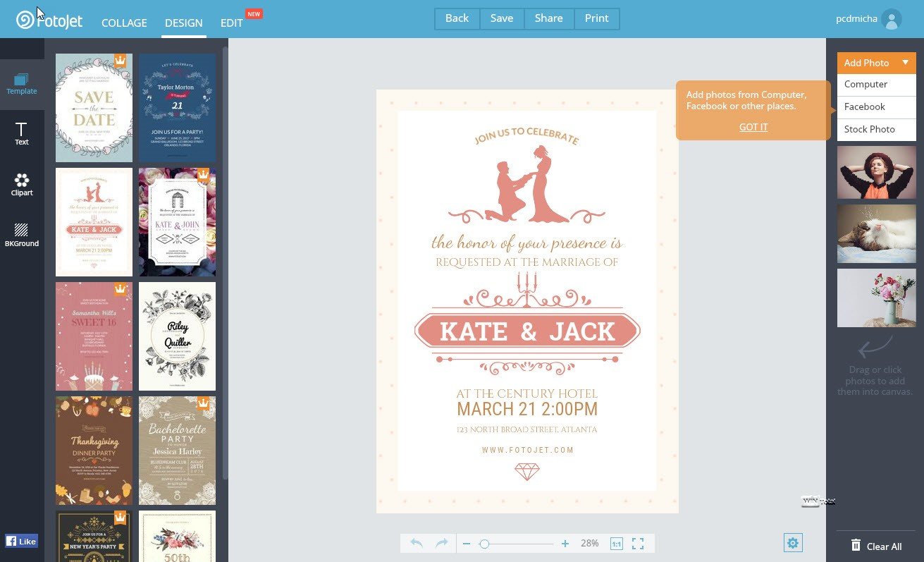Screen dimensions: 924x562
Task: Select the Sweet 16 birthday template
Action: click(x=94, y=336)
